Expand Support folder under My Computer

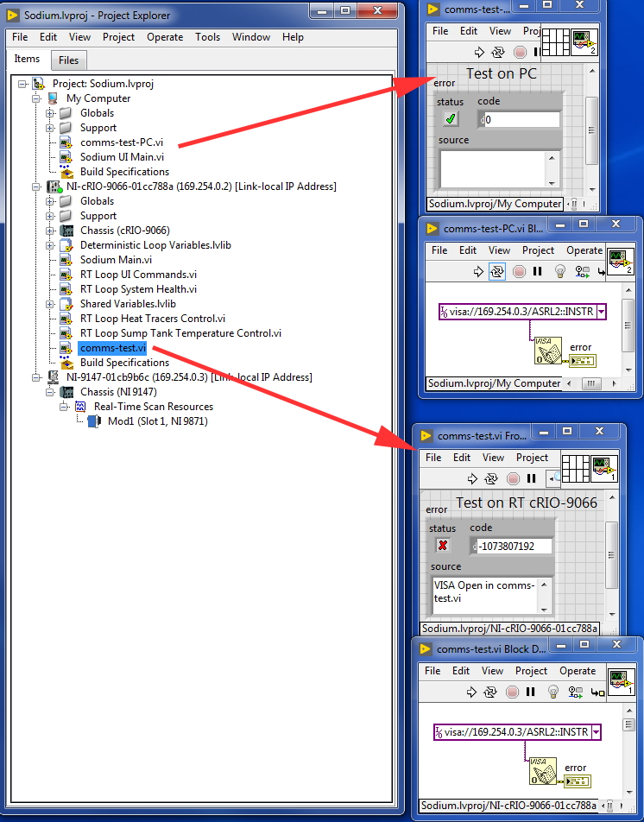click(x=50, y=128)
